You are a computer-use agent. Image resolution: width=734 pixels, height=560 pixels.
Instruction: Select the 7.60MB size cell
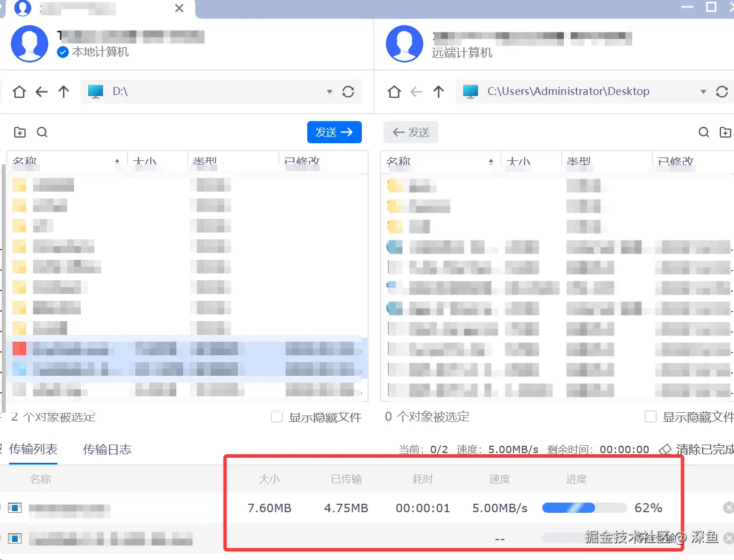(x=270, y=508)
